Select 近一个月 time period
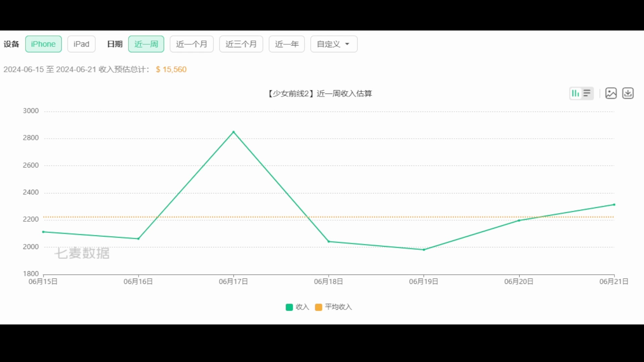Viewport: 644px width, 362px height. coord(192,44)
